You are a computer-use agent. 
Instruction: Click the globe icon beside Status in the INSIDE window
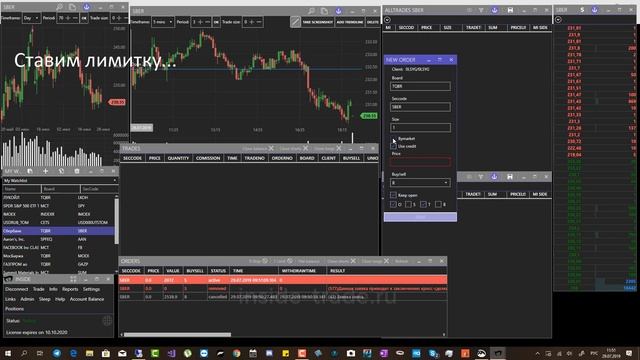tap(107, 321)
